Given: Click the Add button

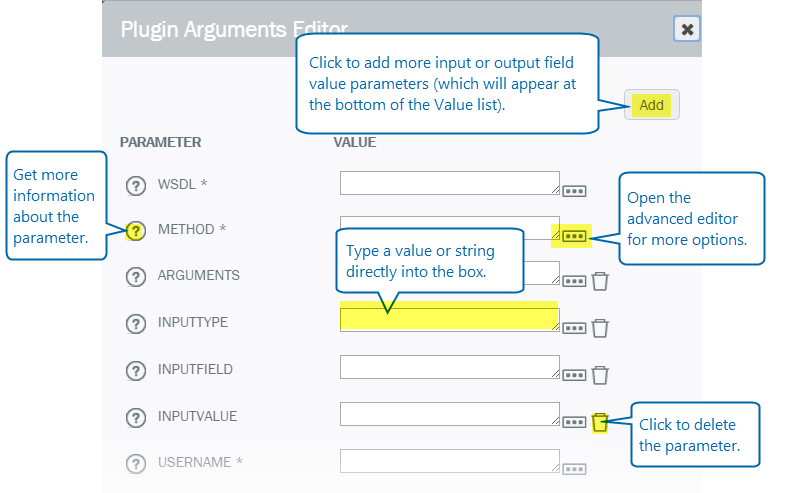Looking at the screenshot, I should point(651,105).
